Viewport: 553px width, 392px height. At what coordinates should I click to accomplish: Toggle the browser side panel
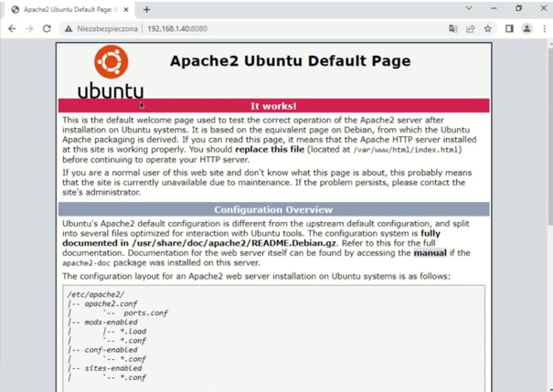click(509, 28)
